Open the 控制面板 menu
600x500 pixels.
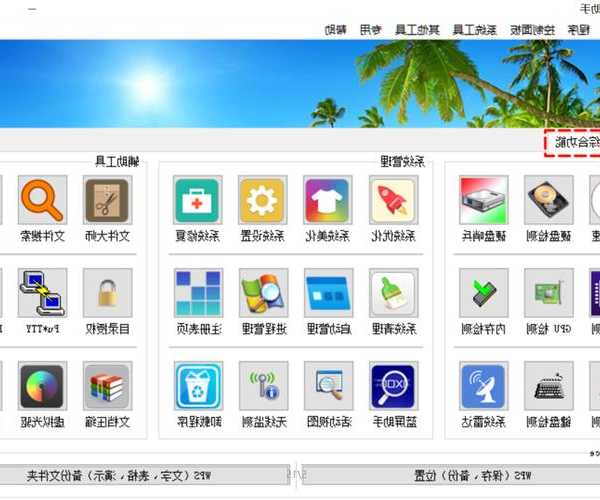click(511, 29)
